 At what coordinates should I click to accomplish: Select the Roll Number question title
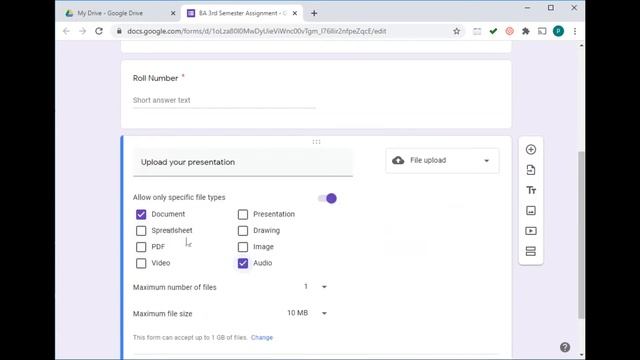(x=156, y=78)
